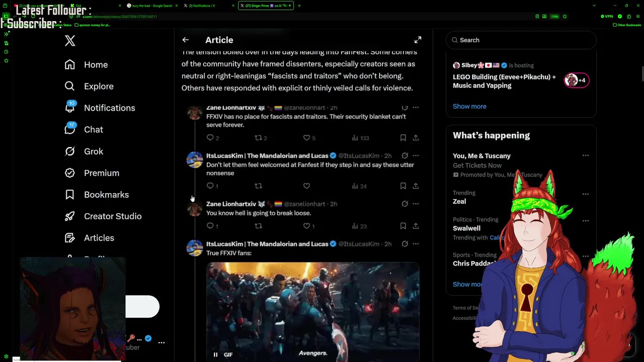Open the Premium page

click(x=92, y=172)
